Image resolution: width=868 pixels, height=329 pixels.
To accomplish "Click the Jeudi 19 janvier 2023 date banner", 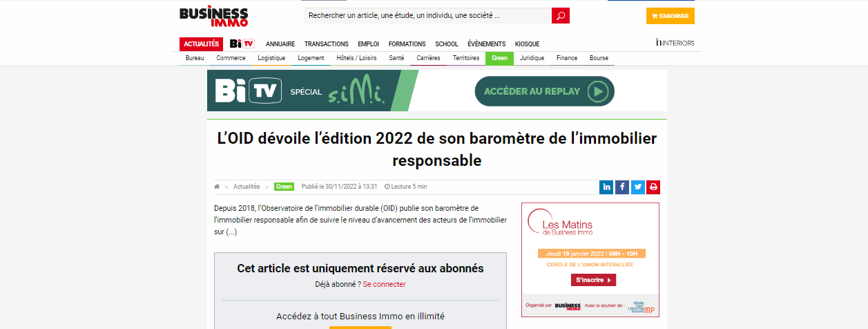I will coord(592,253).
